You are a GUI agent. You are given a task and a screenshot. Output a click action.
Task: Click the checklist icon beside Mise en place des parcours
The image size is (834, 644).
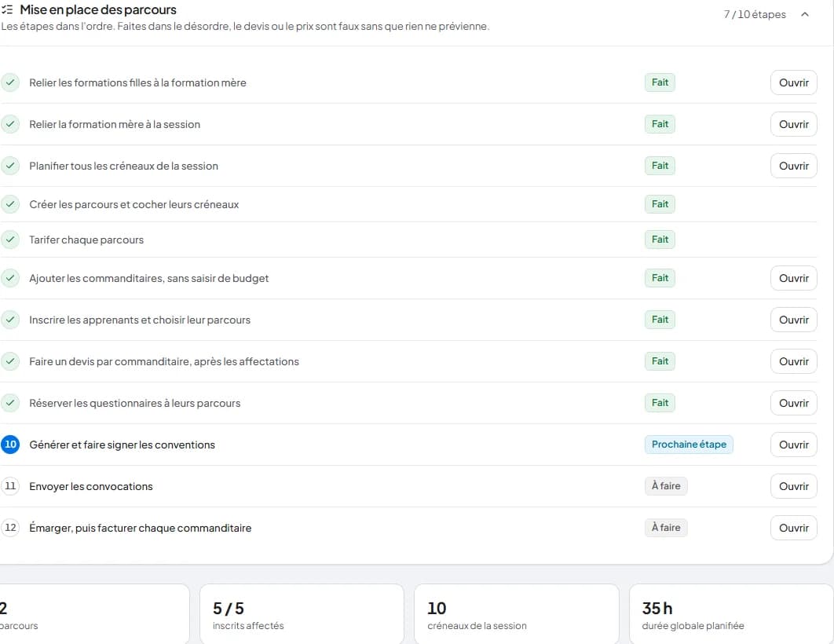point(7,9)
